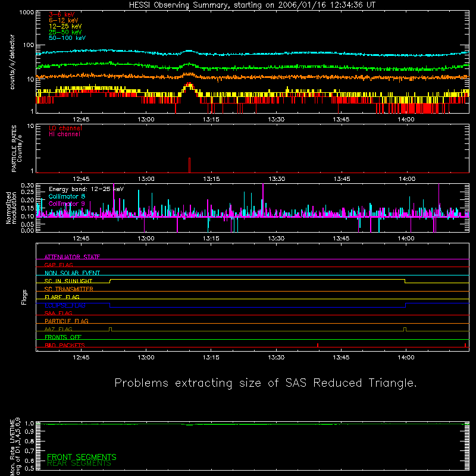476x476 pixels.
Task: Click the 100 tick label on the count-rate axis
Action: click(x=29, y=45)
